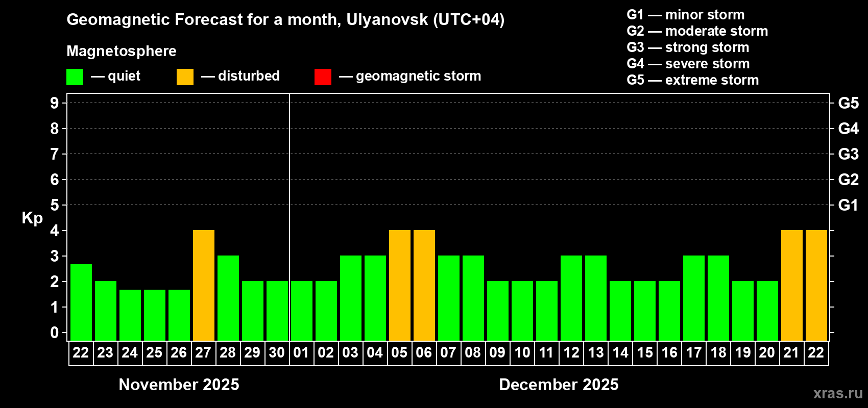Click the date label 08 on the axis

[473, 353]
